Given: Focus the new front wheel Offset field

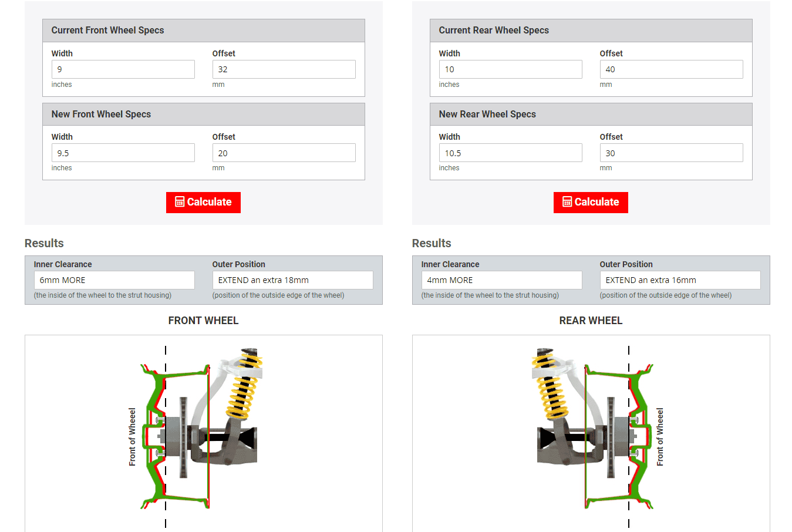Looking at the screenshot, I should pyautogui.click(x=284, y=153).
